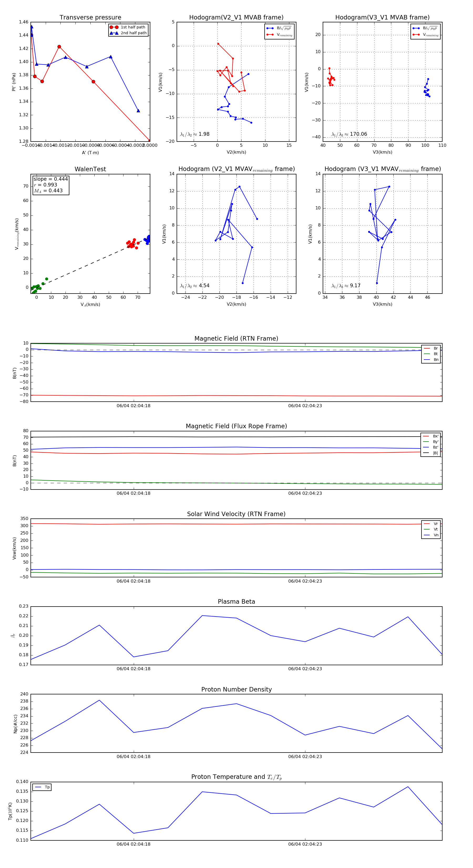Select the Bx' legend entry
This screenshot has height=868, width=473.
point(431,436)
